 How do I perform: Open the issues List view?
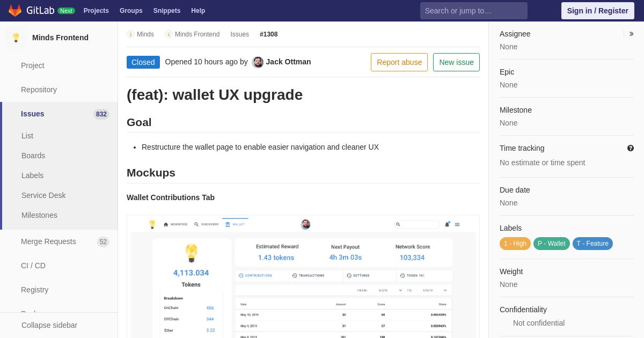point(27,136)
